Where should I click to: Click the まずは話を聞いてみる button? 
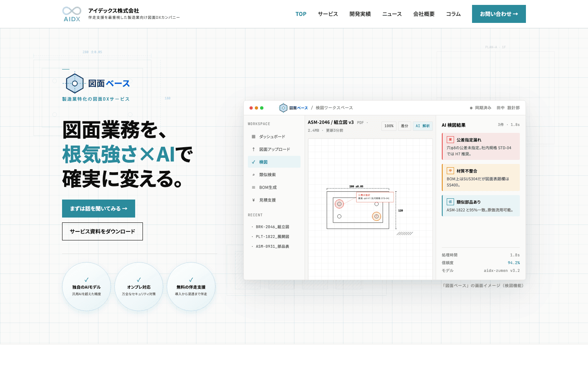point(98,209)
